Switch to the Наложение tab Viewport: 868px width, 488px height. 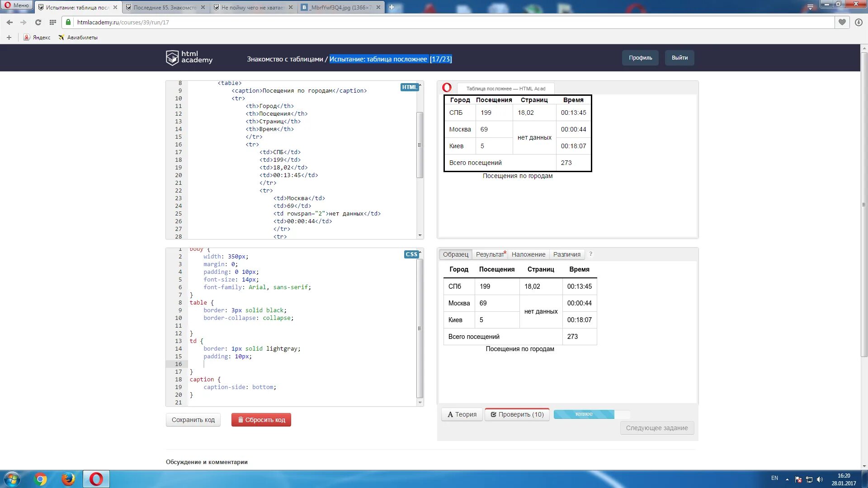528,254
